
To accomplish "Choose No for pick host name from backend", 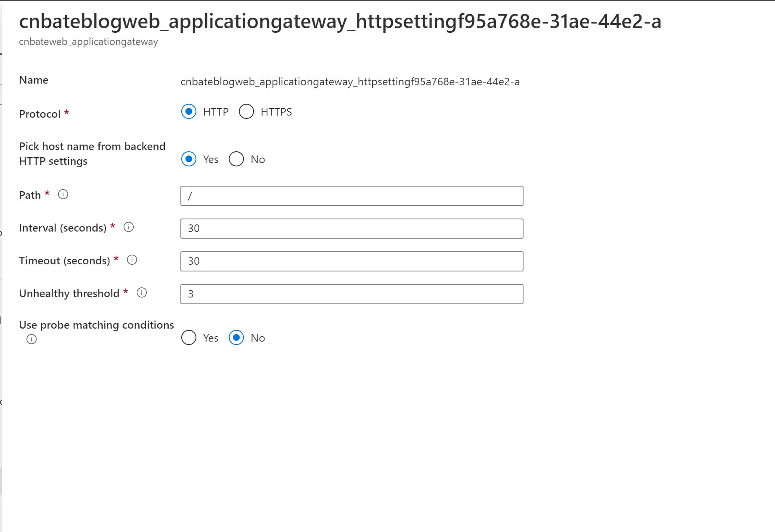I will pyautogui.click(x=236, y=159).
